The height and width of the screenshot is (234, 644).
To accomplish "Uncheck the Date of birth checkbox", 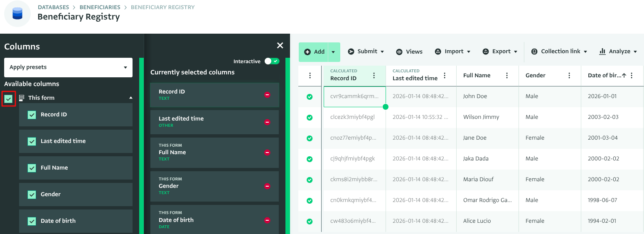I will 32,221.
